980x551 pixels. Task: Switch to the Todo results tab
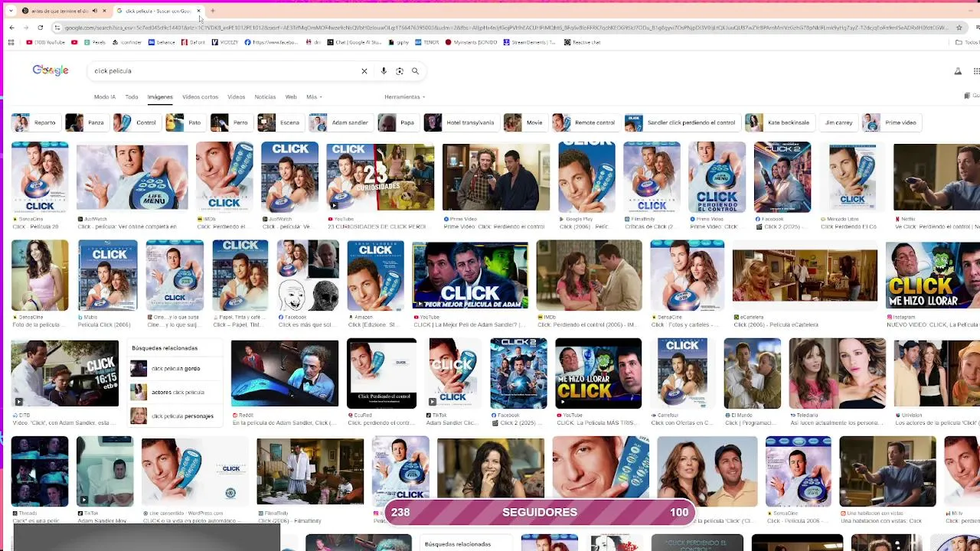(132, 97)
